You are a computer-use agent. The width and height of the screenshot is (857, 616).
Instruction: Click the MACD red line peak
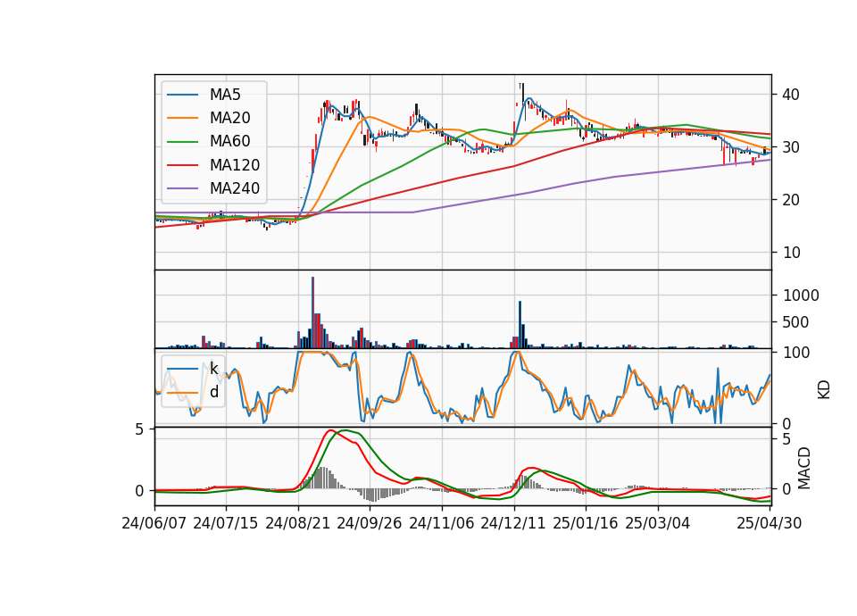[x=330, y=430]
